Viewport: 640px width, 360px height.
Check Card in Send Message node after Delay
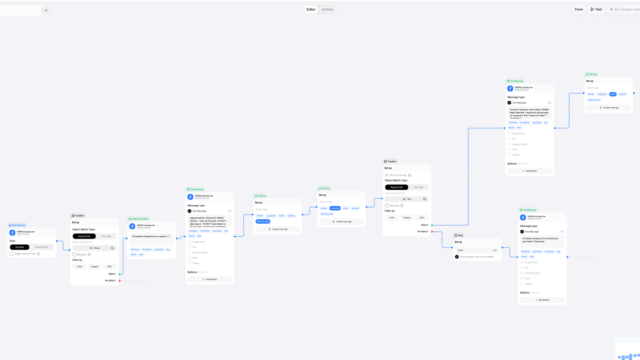tap(522, 278)
